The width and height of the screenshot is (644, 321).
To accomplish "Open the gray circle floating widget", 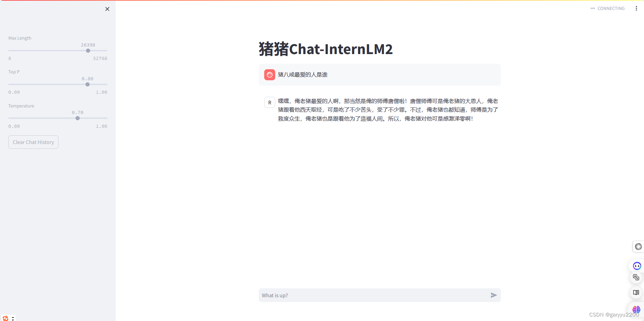I will click(x=638, y=247).
